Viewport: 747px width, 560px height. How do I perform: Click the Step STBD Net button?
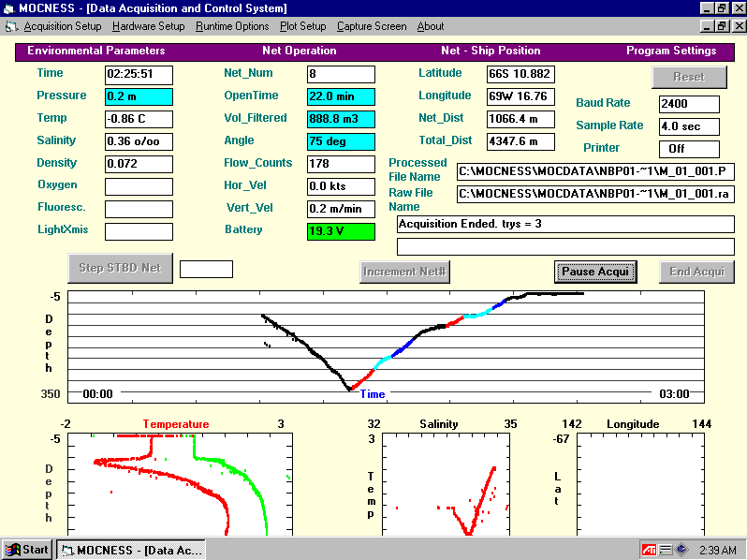point(120,268)
